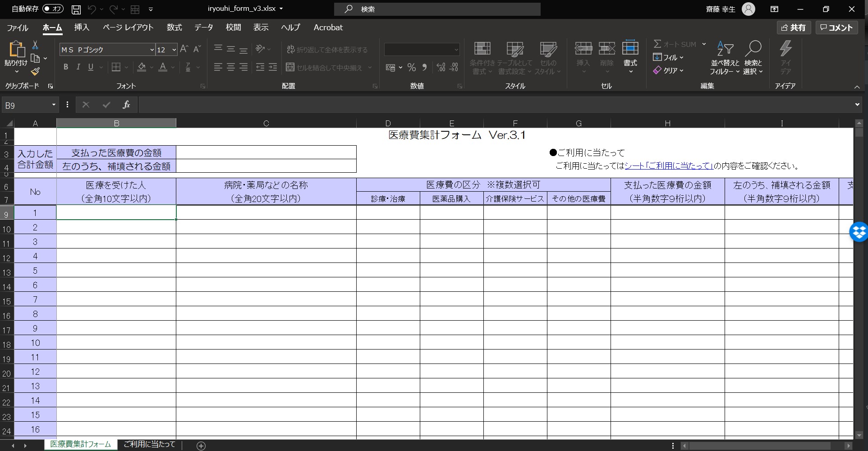Expand the AutoSum (オート SUM) dropdown arrow
868x451 pixels.
coord(704,44)
